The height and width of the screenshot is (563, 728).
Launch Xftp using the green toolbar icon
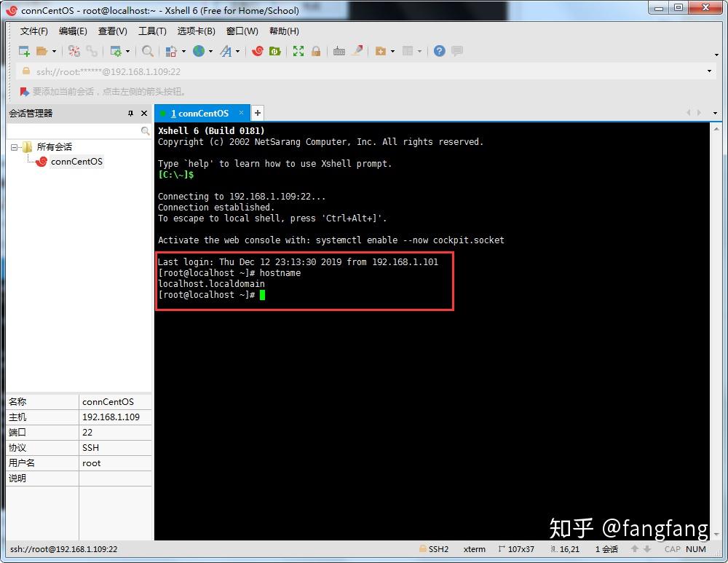276,52
